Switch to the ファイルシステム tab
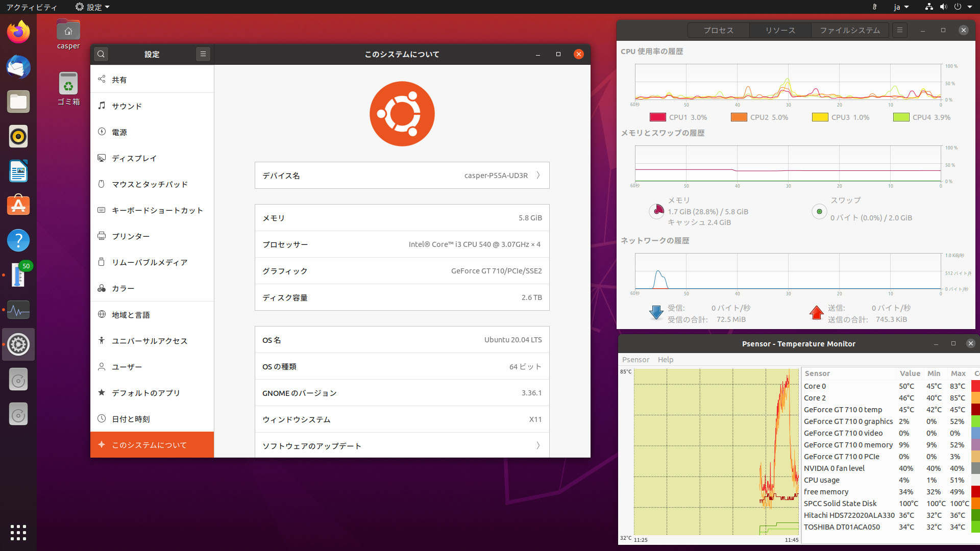Image resolution: width=980 pixels, height=551 pixels. click(850, 30)
